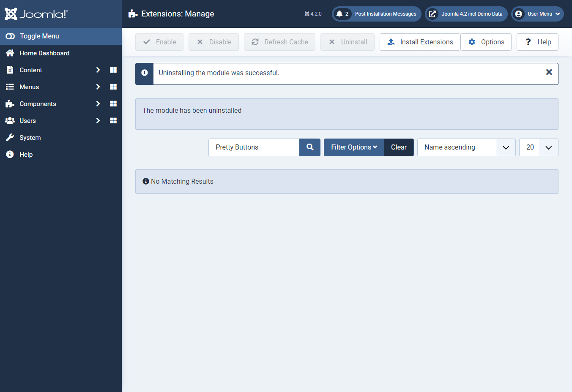
Task: Open the User Menu
Action: pyautogui.click(x=537, y=14)
